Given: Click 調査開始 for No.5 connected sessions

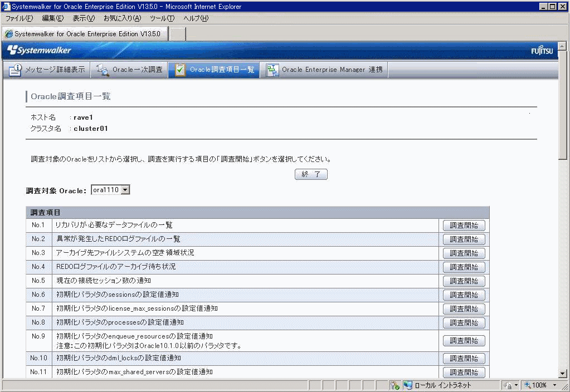Looking at the screenshot, I should coord(464,281).
